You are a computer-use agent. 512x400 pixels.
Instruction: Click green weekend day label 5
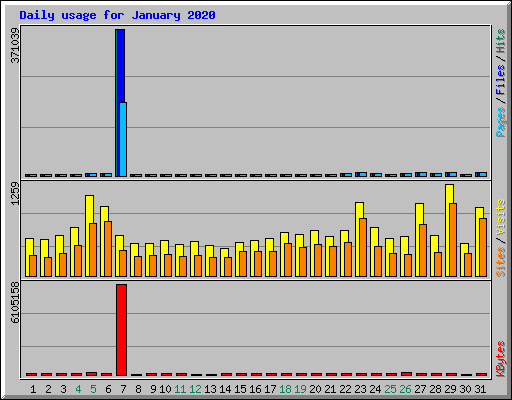93,389
